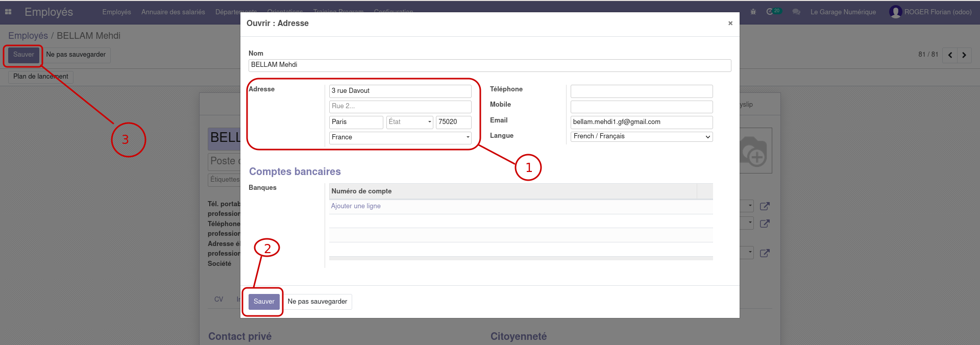The height and width of the screenshot is (345, 980).
Task: Click the Rue 2 address field
Action: pos(400,106)
